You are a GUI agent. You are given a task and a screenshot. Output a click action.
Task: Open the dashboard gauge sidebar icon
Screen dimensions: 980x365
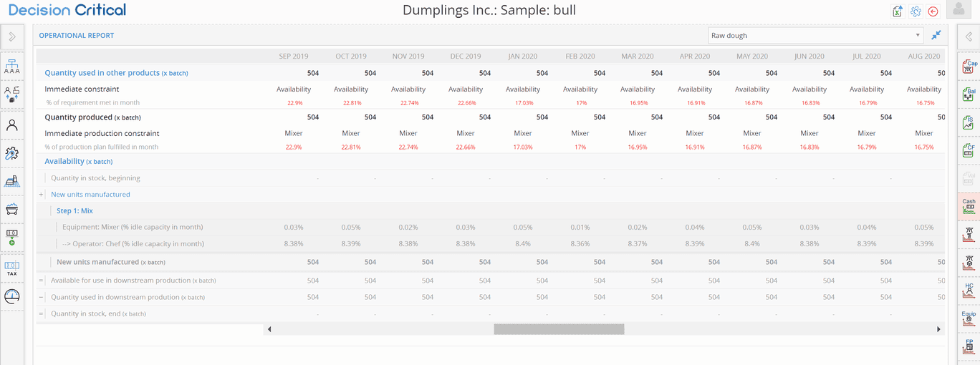coord(12,296)
